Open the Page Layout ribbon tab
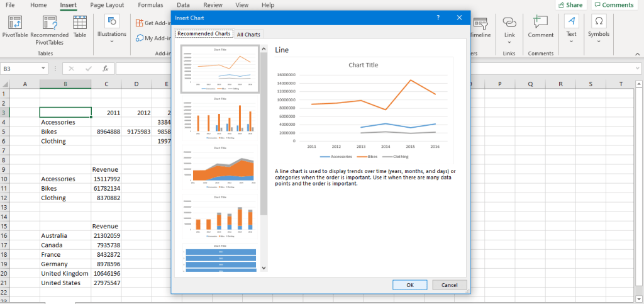The height and width of the screenshot is (304, 644). coord(106,5)
